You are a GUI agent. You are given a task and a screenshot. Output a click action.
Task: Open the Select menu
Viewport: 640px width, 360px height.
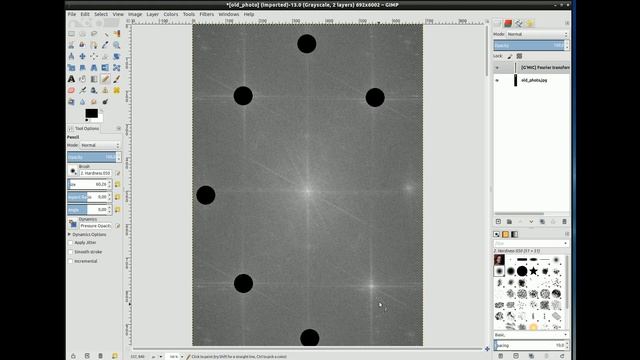click(101, 14)
